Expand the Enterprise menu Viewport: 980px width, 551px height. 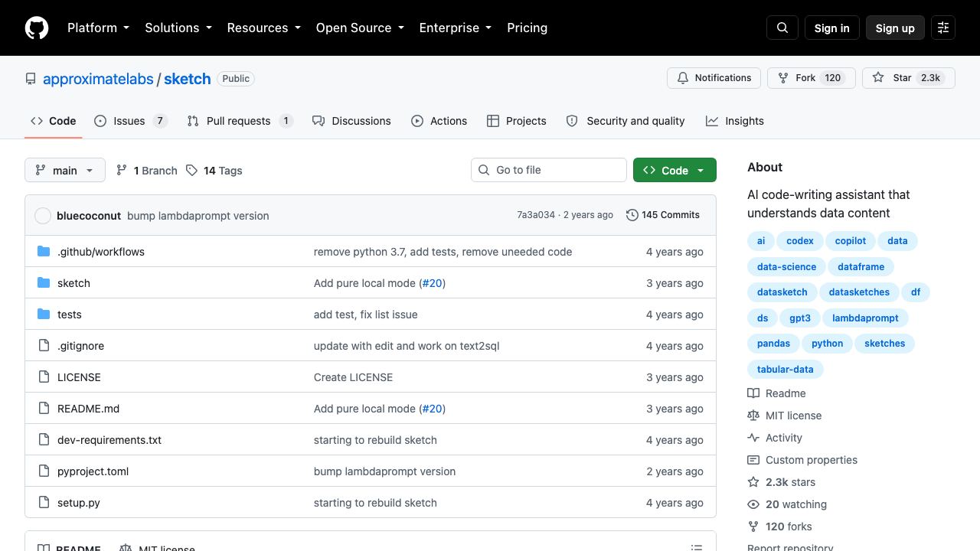click(x=456, y=28)
